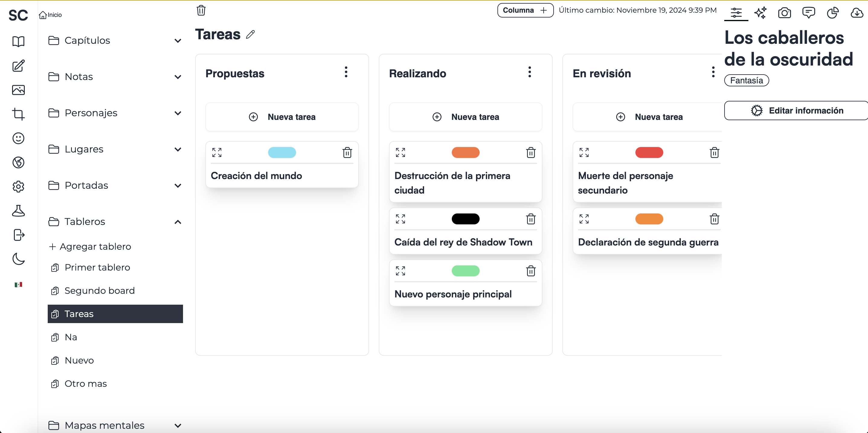Viewport: 868px width, 433px height.
Task: Delete the Muerte del personaje secundario task
Action: click(x=714, y=153)
